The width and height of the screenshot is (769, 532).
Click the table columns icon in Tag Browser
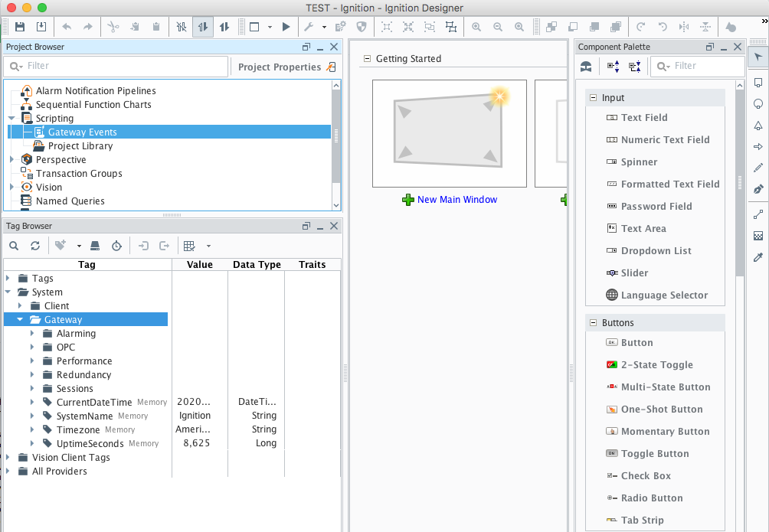point(189,246)
